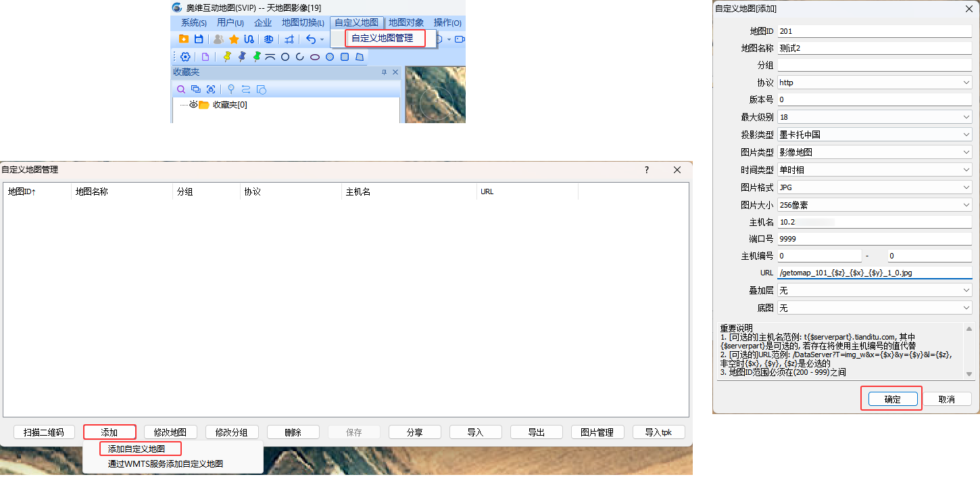Image resolution: width=980 pixels, height=479 pixels.
Task: Select the arc line drawing tool
Action: (x=270, y=57)
